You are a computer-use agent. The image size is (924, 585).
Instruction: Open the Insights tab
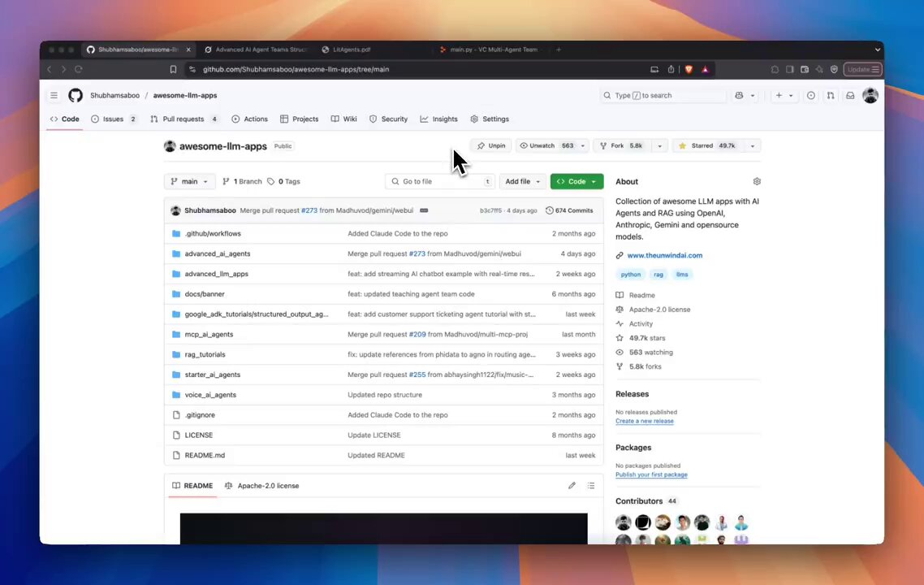(439, 119)
